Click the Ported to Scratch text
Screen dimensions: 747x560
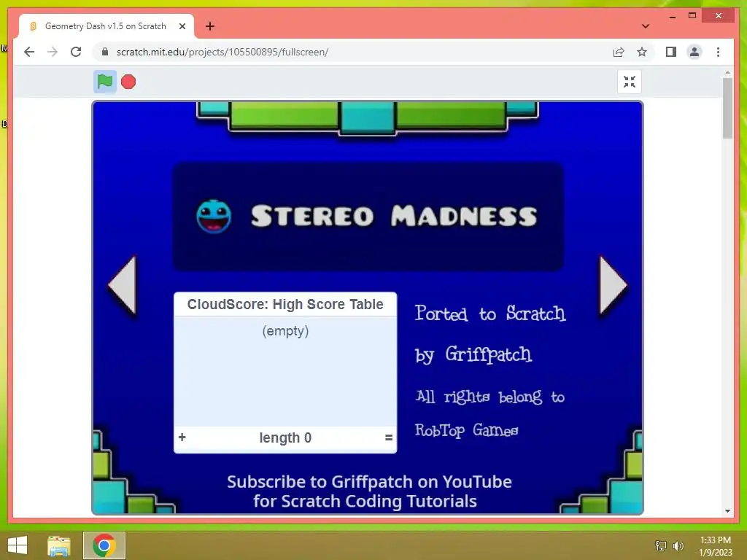point(490,314)
